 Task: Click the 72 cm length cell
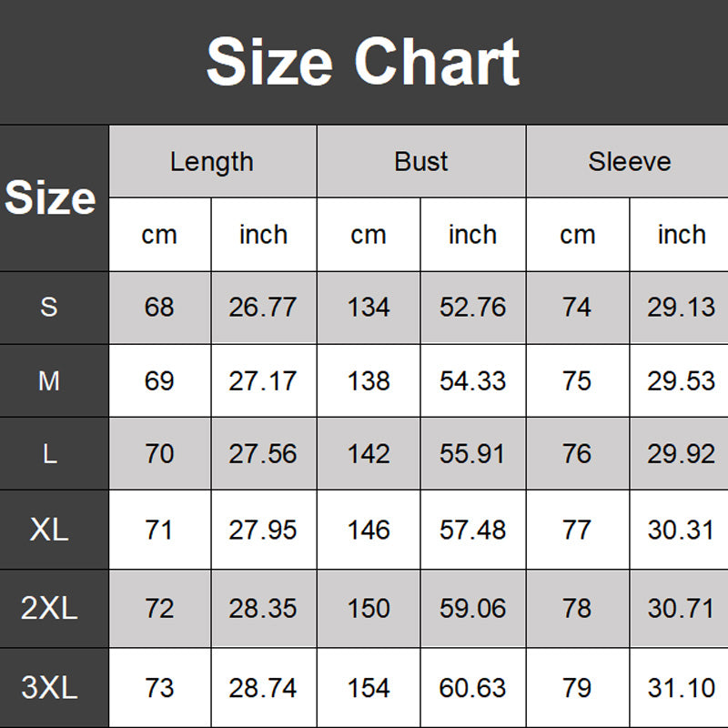pyautogui.click(x=159, y=608)
